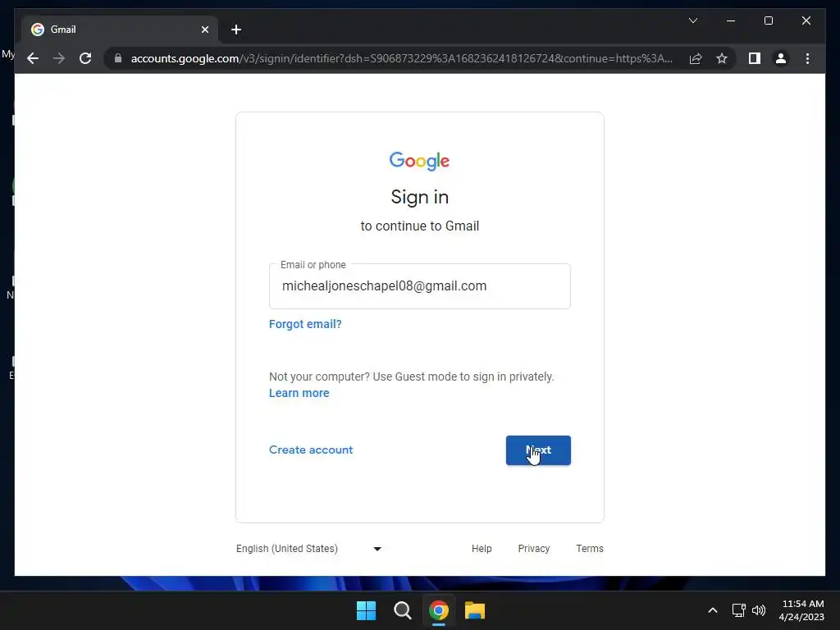Click the 'Sign in' heading text
The height and width of the screenshot is (630, 840).
(419, 197)
